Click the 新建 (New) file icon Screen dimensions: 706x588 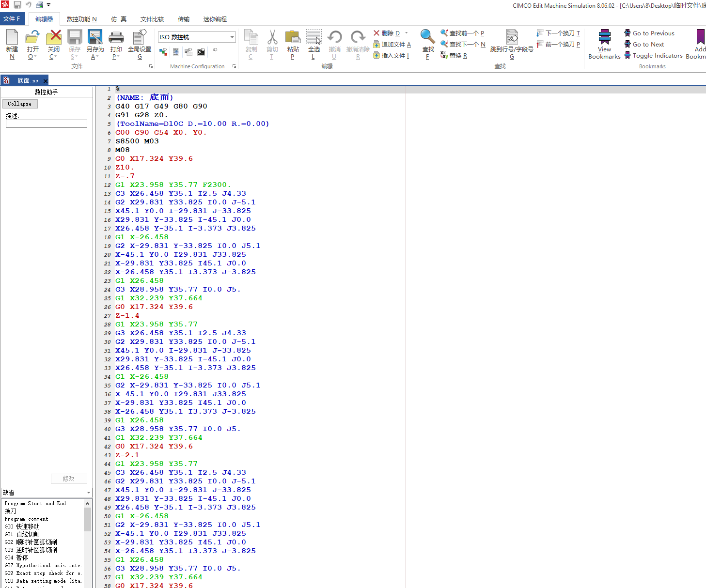(x=12, y=37)
